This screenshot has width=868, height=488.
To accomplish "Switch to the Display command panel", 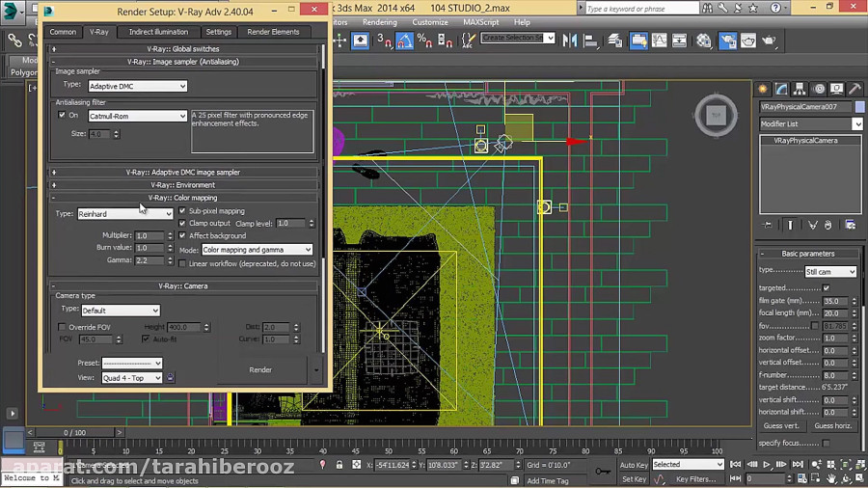I will click(x=837, y=89).
